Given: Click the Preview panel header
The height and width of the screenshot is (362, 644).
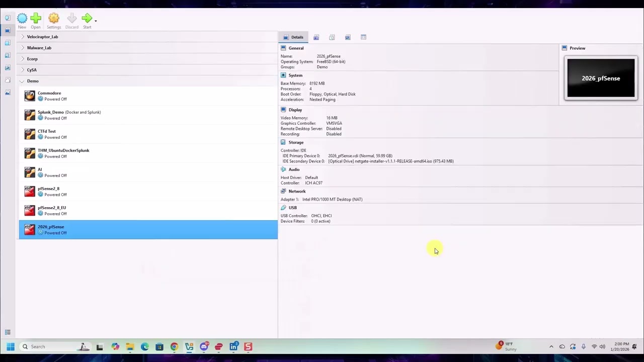Looking at the screenshot, I should [578, 48].
